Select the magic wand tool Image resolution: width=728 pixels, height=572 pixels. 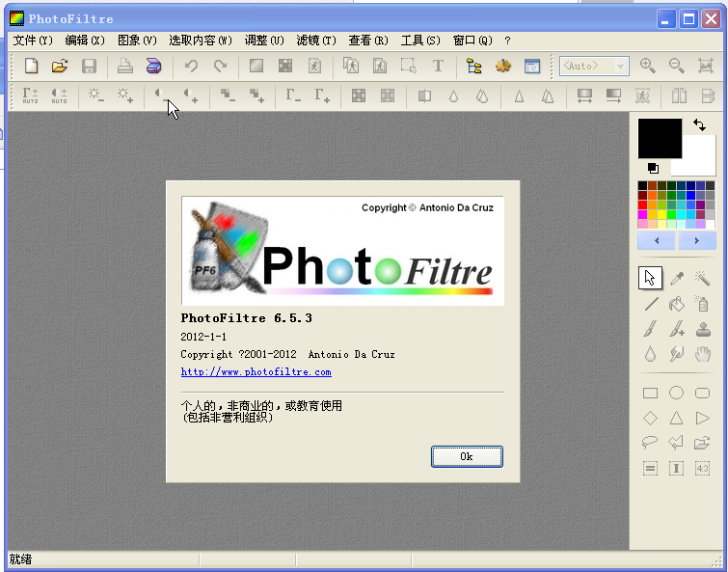click(703, 278)
